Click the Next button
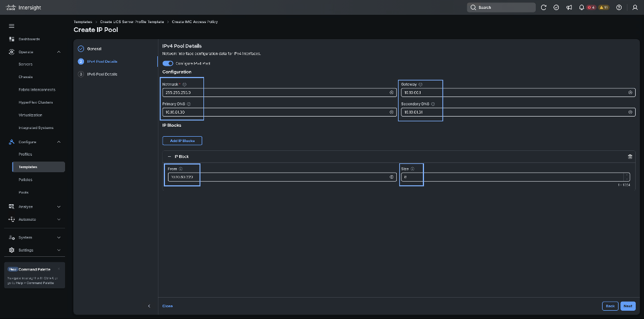 [x=627, y=306]
